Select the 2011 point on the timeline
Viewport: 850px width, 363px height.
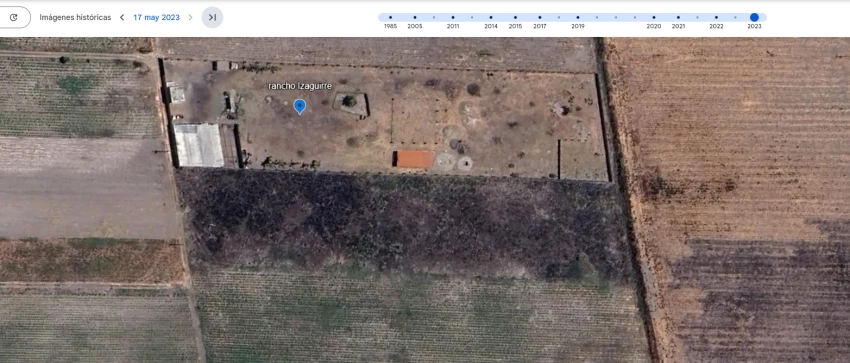[x=453, y=17]
